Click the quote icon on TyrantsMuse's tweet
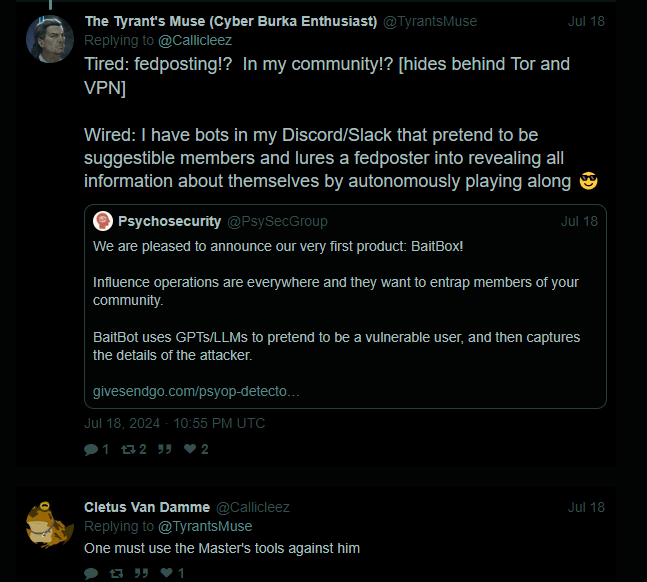 [x=164, y=449]
